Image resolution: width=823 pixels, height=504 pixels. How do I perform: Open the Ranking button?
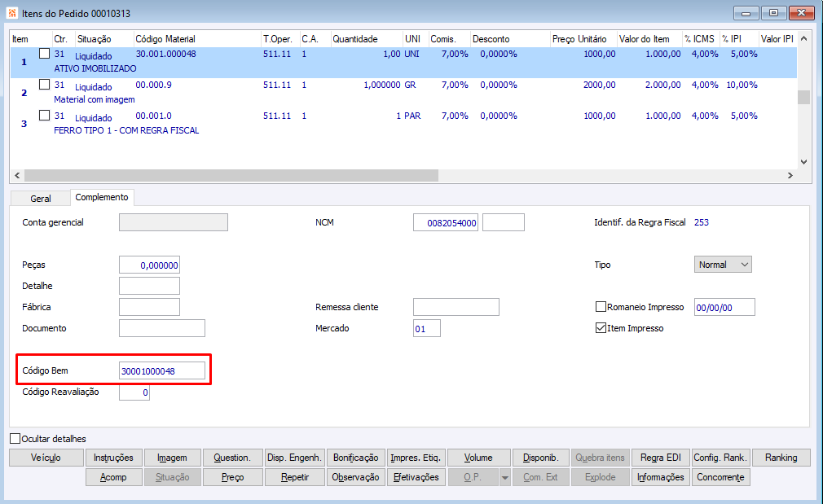[781, 458]
